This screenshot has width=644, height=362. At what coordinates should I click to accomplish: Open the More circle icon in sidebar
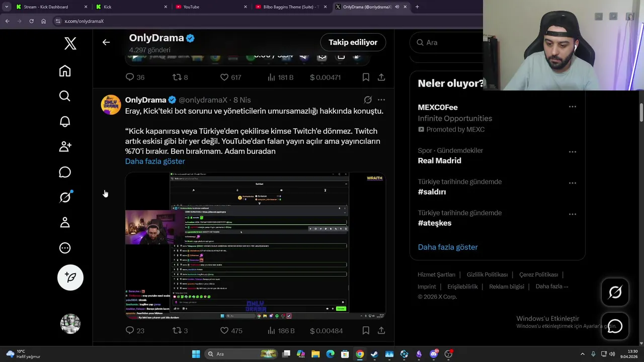tap(65, 248)
